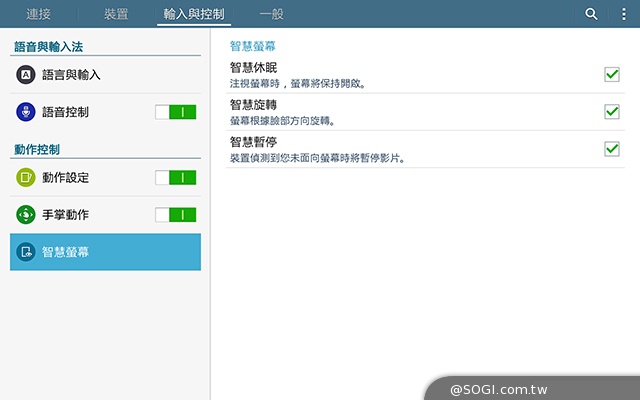Image resolution: width=640 pixels, height=400 pixels.
Task: Select the 智慧螢幕 sidebar item
Action: (105, 252)
